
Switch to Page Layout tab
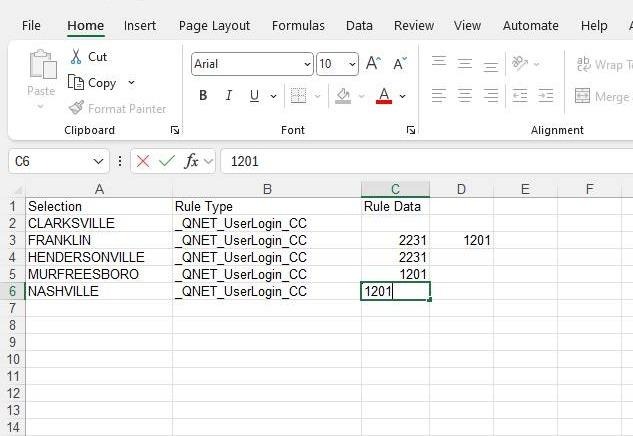tap(214, 25)
